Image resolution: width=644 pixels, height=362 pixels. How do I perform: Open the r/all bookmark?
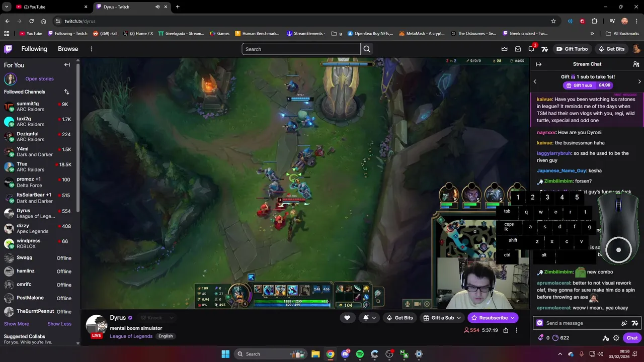click(105, 34)
